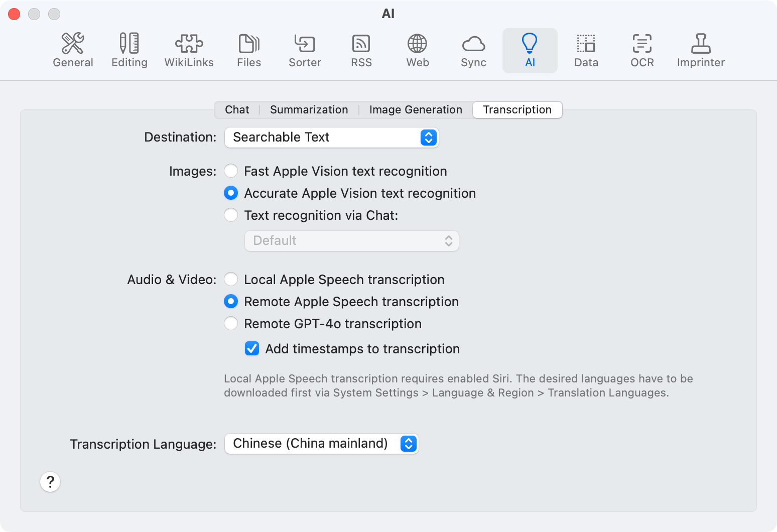
Task: Open the General preferences pane
Action: (x=73, y=50)
